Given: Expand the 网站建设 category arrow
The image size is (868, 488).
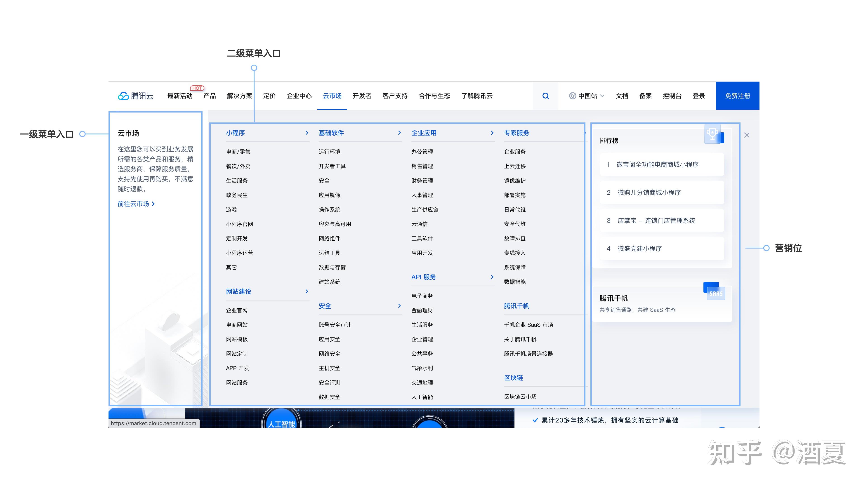Looking at the screenshot, I should click(x=307, y=291).
